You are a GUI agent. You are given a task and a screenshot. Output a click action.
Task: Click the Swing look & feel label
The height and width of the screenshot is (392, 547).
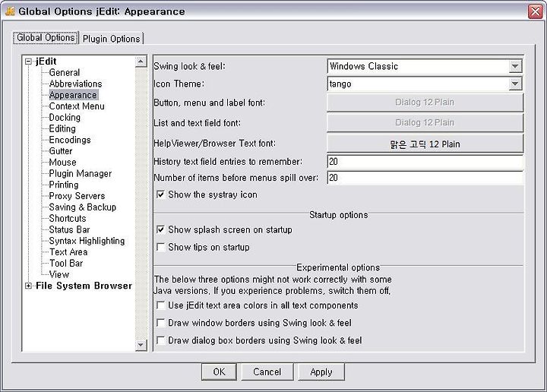[189, 66]
